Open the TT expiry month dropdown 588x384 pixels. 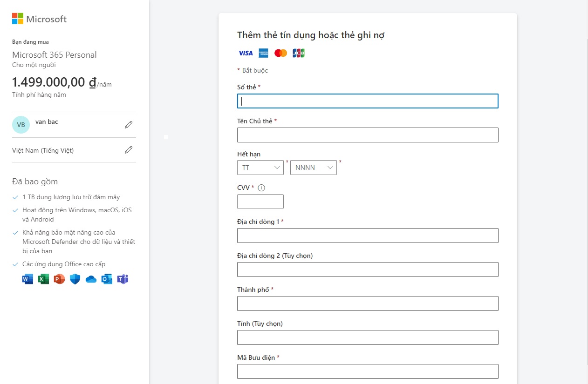(260, 168)
